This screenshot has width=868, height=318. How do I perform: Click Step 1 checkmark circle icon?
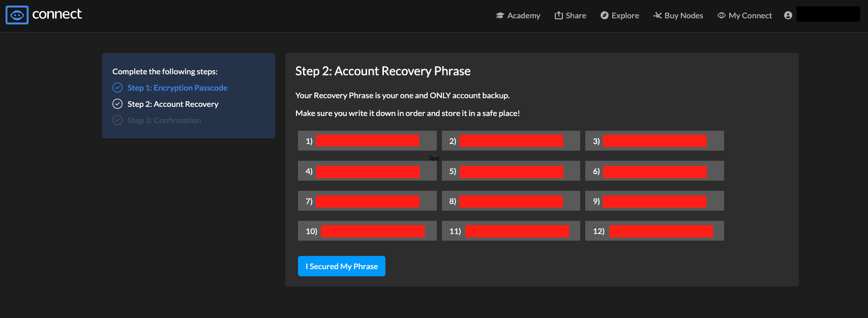(117, 88)
